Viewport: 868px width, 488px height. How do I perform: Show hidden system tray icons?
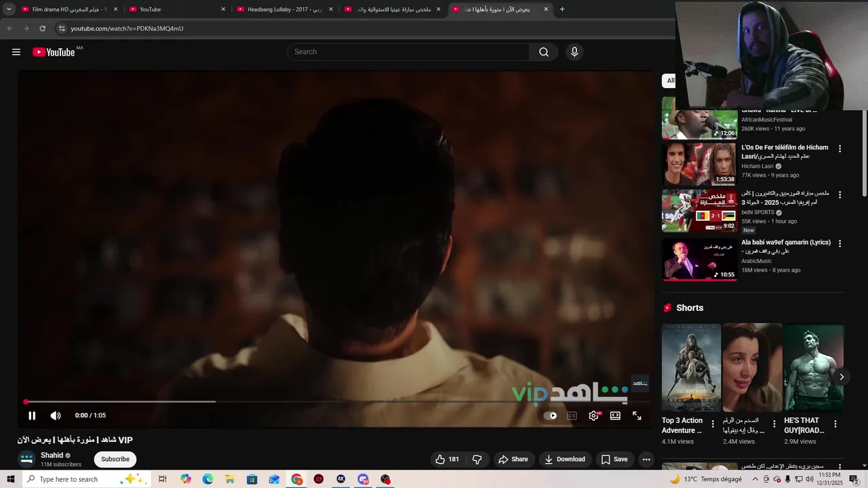755,479
